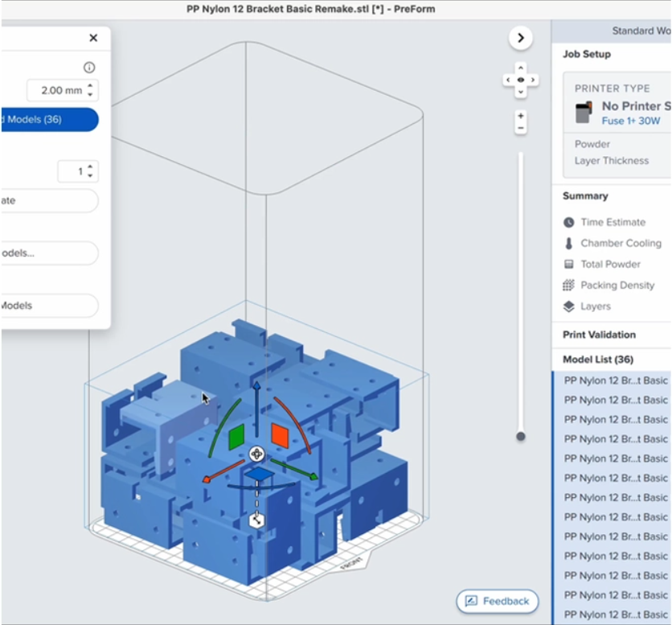This screenshot has height=625, width=672.
Task: Close the floating packing panel
Action: pos(93,38)
